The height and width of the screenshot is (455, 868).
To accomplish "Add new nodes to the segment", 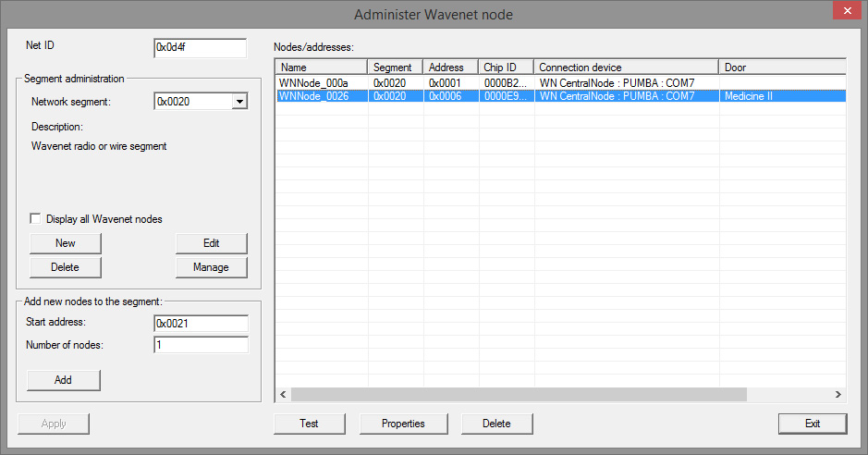I will point(63,380).
